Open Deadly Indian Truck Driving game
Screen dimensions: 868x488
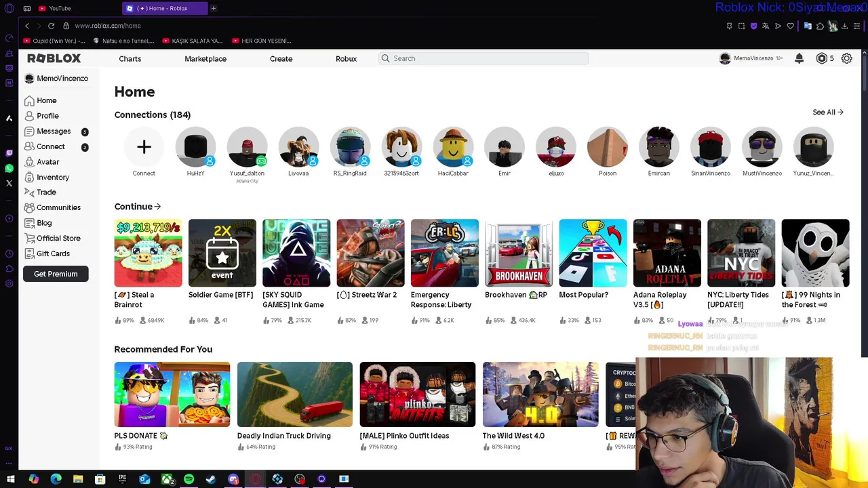(295, 394)
